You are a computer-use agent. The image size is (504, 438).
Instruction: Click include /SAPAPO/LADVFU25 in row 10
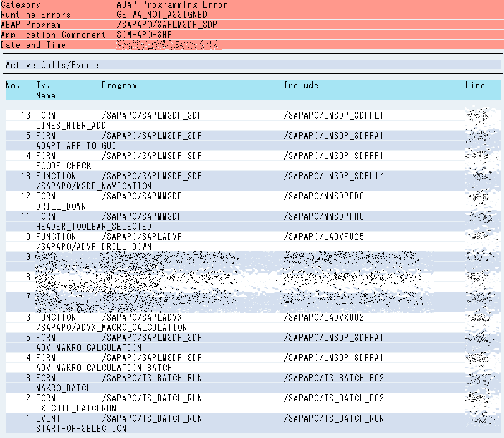(323, 237)
